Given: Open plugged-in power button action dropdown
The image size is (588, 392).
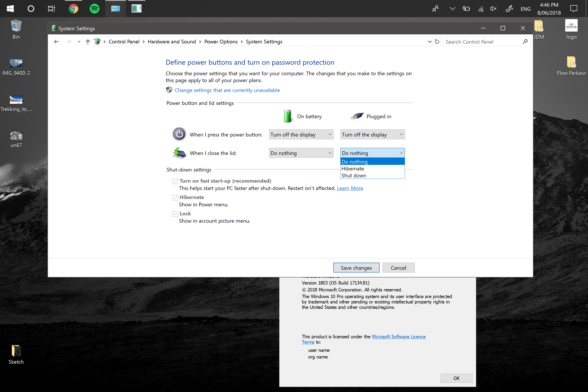Looking at the screenshot, I should point(372,135).
